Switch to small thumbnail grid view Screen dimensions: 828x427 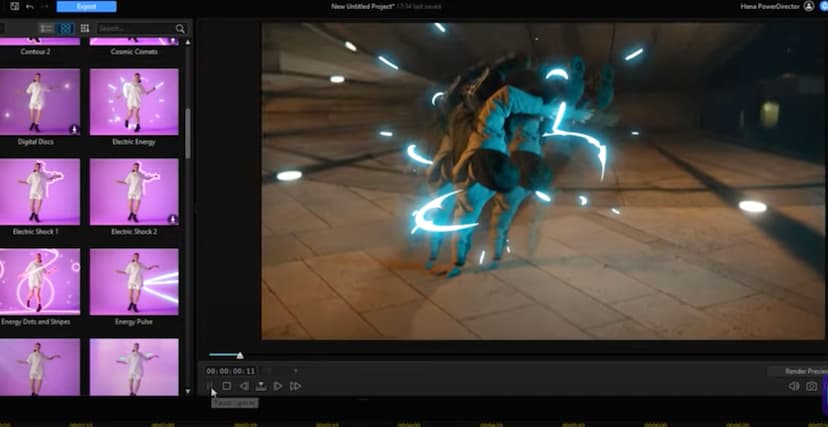84,29
